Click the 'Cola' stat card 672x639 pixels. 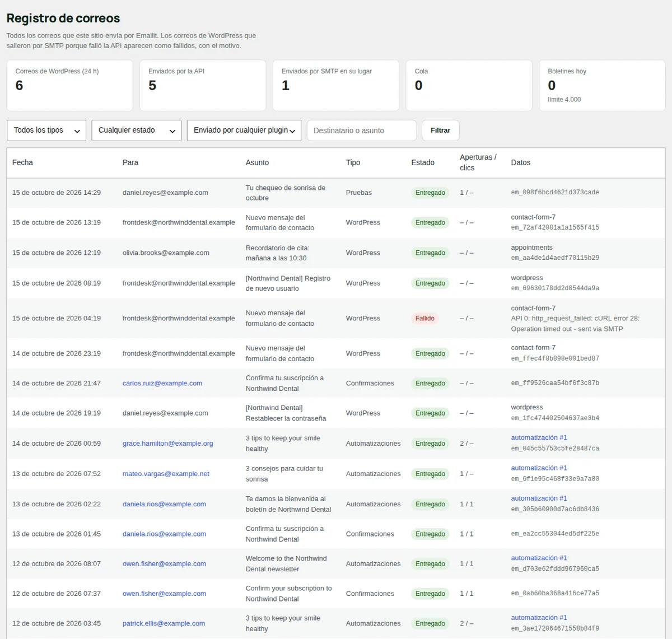469,85
